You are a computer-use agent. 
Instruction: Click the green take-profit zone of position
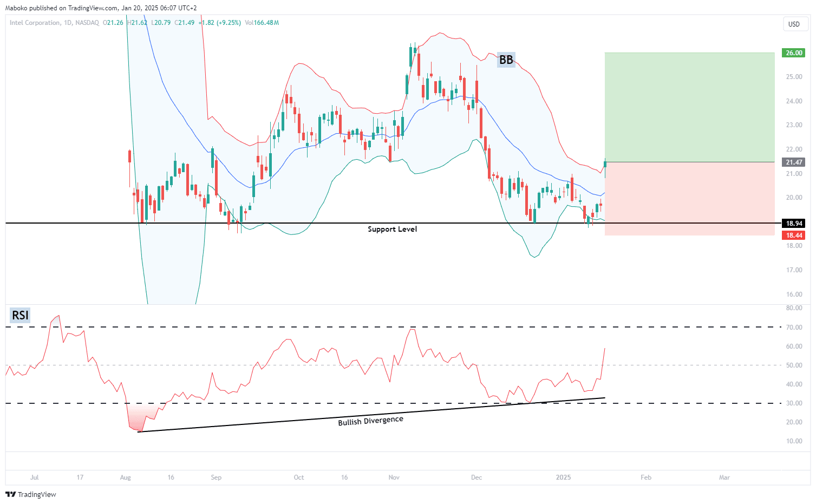tap(689, 107)
